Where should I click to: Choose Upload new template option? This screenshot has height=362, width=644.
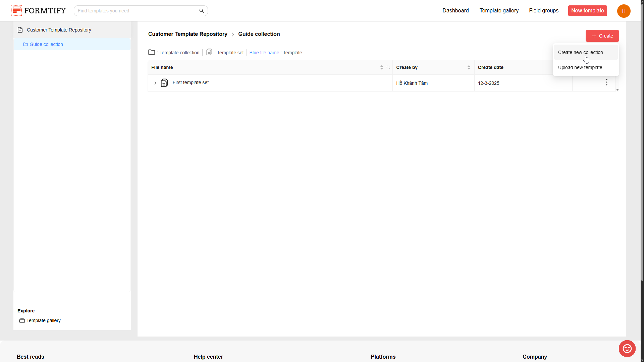point(580,67)
